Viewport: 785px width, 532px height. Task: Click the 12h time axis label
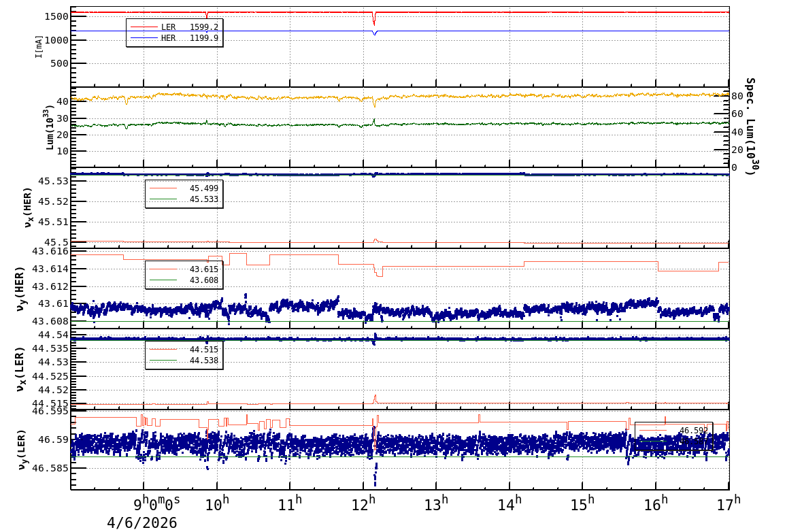(369, 505)
